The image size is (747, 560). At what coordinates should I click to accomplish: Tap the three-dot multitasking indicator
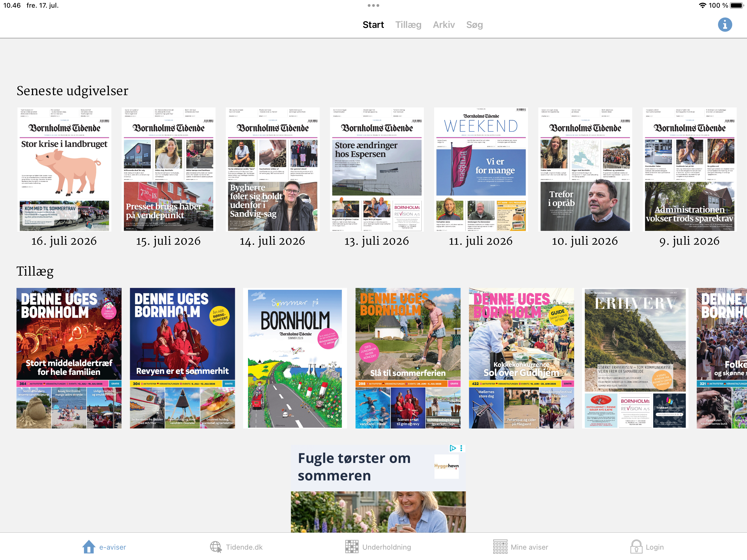click(373, 5)
